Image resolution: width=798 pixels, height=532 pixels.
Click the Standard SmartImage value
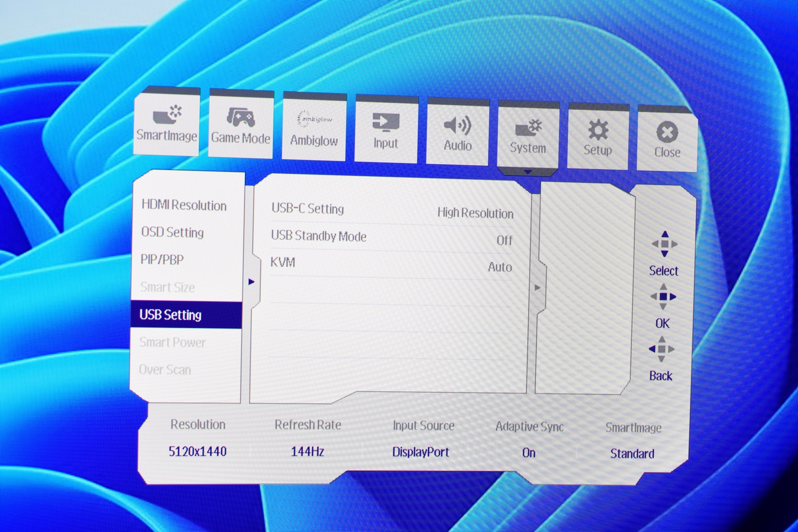632,454
